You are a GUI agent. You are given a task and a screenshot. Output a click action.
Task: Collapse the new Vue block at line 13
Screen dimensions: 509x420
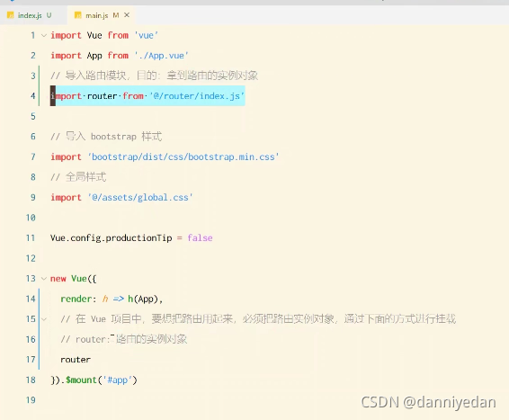[44, 279]
